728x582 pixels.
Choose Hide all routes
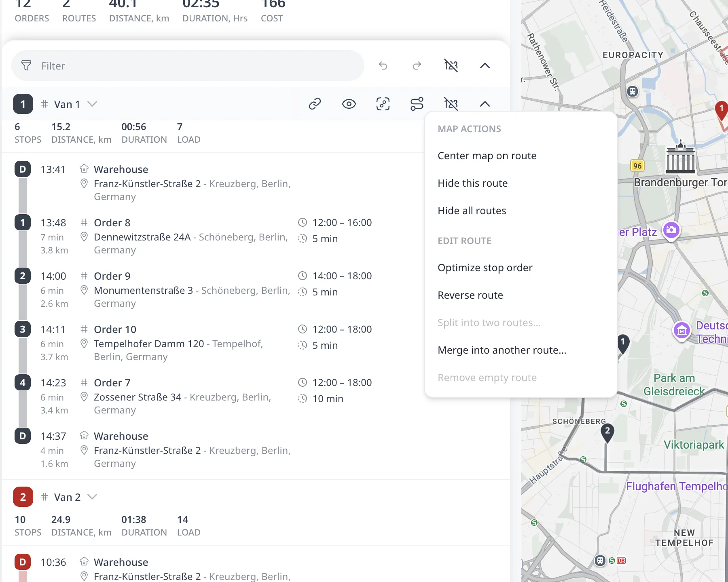click(472, 211)
